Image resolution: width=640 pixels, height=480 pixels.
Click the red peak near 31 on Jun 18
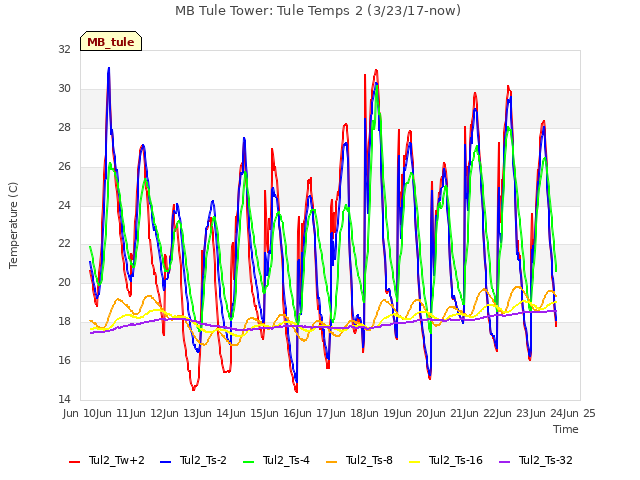pos(376,71)
